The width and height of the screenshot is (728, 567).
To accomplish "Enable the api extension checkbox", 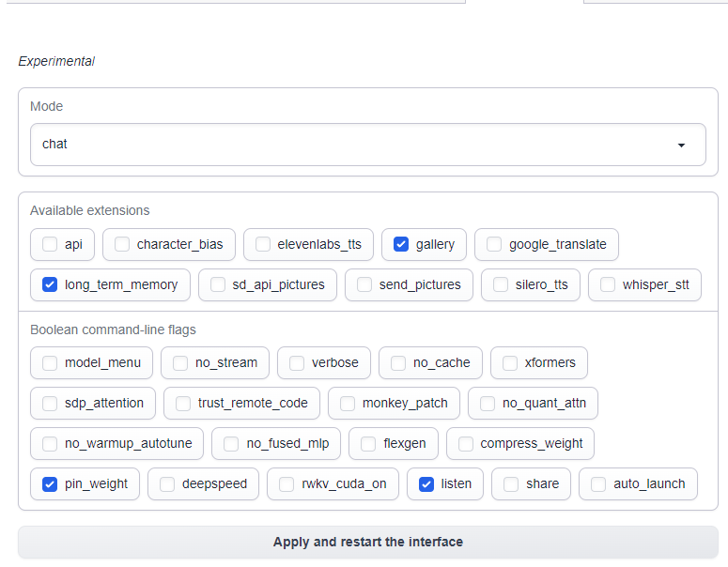I will click(x=50, y=244).
